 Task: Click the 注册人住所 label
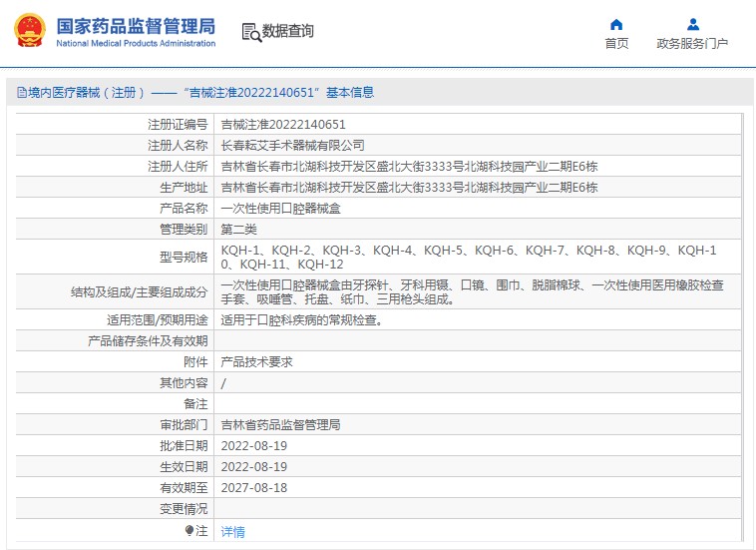pos(178,167)
